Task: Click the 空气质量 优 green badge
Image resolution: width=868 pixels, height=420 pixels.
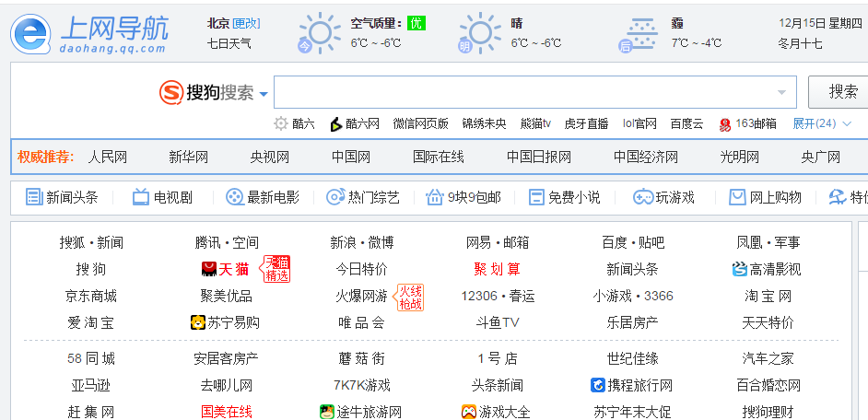Action: pyautogui.click(x=416, y=23)
